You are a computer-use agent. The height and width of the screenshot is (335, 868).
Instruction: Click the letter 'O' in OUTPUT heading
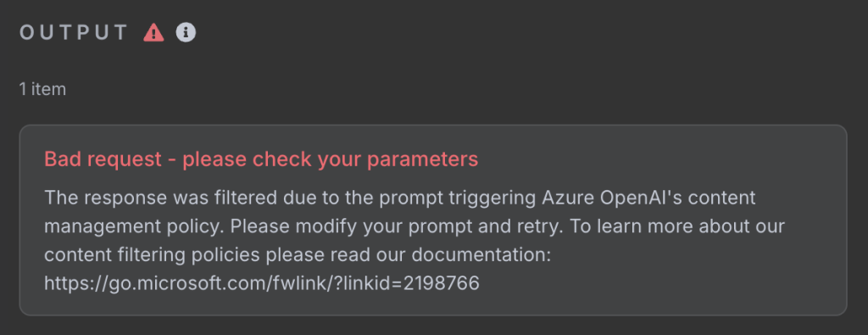pyautogui.click(x=26, y=33)
